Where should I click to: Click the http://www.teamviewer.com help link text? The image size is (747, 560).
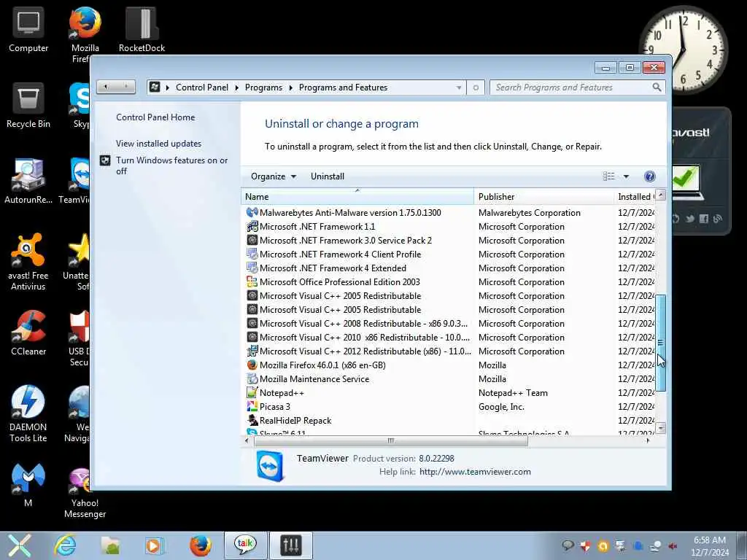(475, 472)
